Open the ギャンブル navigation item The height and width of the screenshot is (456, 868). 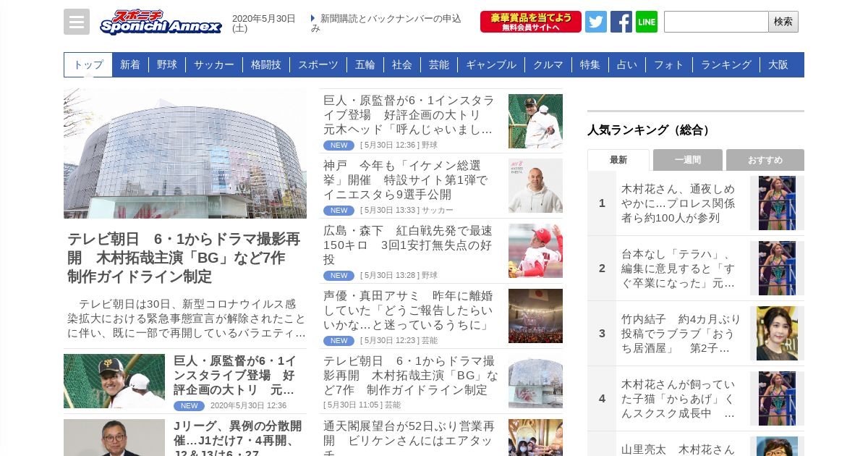(491, 64)
